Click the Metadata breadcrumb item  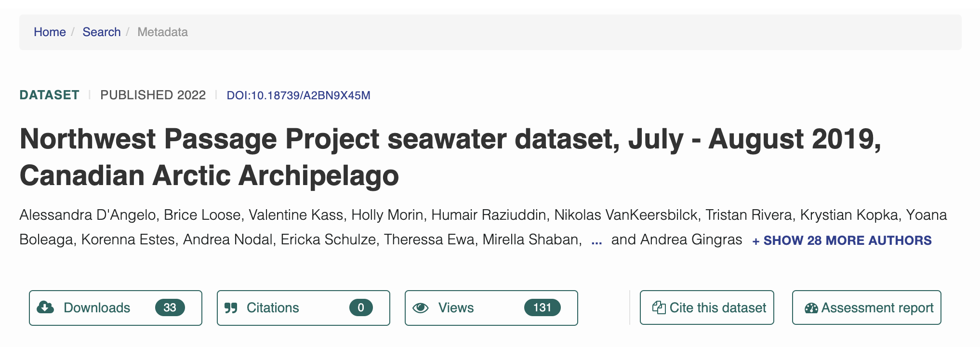point(162,32)
